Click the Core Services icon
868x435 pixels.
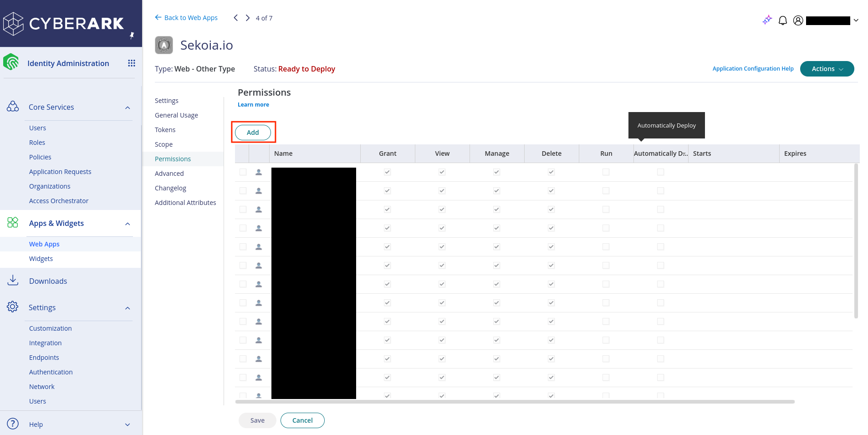[13, 107]
